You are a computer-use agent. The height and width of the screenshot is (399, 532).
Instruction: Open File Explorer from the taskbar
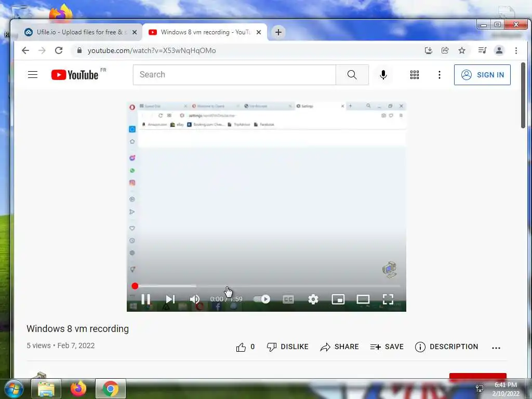pos(46,389)
